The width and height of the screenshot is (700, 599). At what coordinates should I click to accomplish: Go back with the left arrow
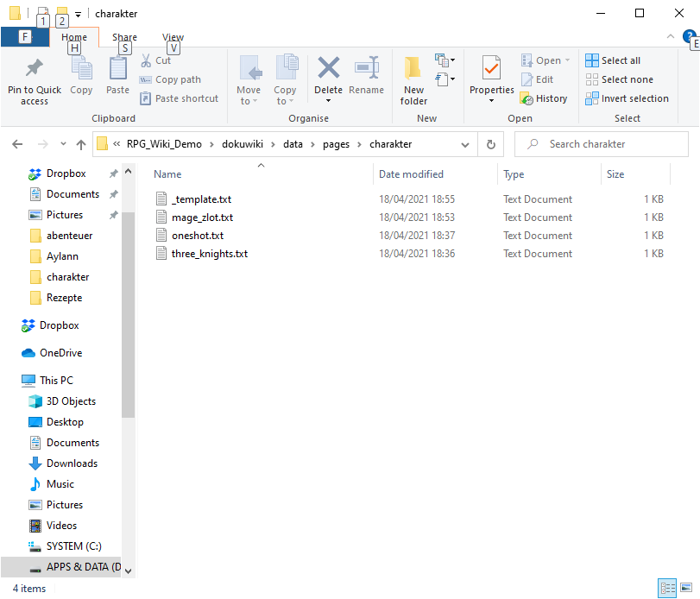17,144
